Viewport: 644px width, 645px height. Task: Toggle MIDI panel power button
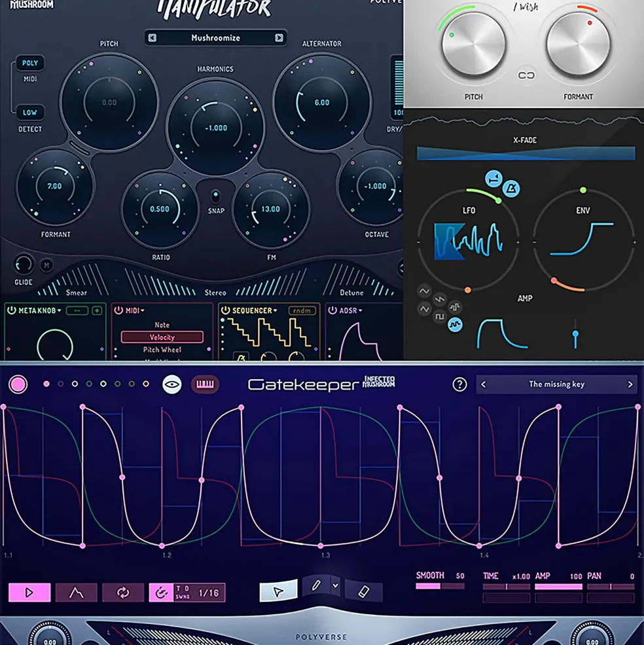pos(118,310)
